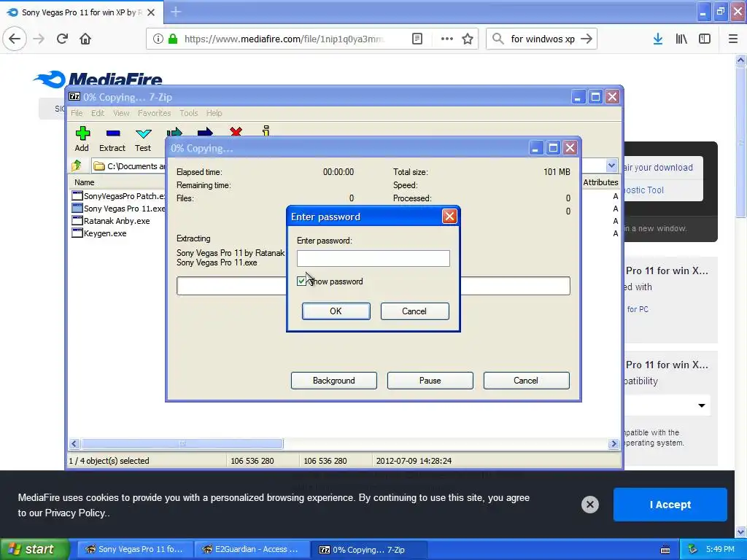Pause the extraction
The width and height of the screenshot is (747, 560).
click(430, 381)
